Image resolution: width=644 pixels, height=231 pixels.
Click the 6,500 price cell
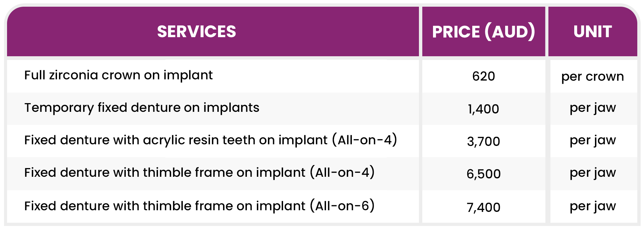tap(483, 174)
